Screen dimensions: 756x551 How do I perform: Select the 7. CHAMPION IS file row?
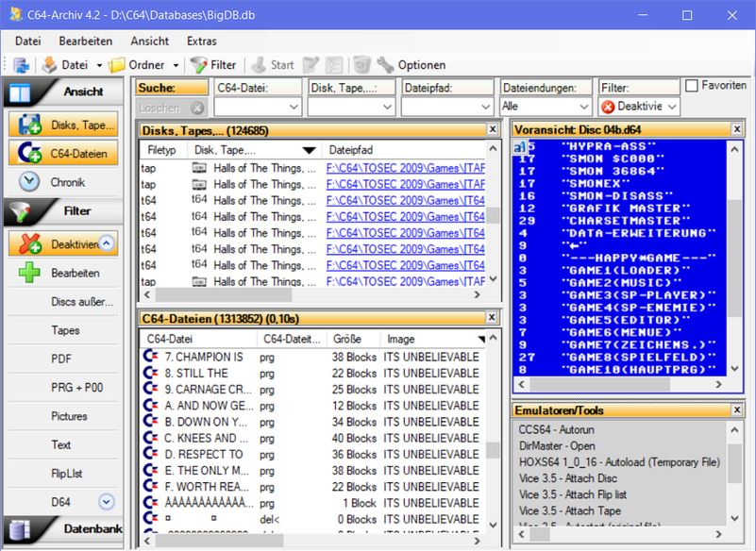313,358
